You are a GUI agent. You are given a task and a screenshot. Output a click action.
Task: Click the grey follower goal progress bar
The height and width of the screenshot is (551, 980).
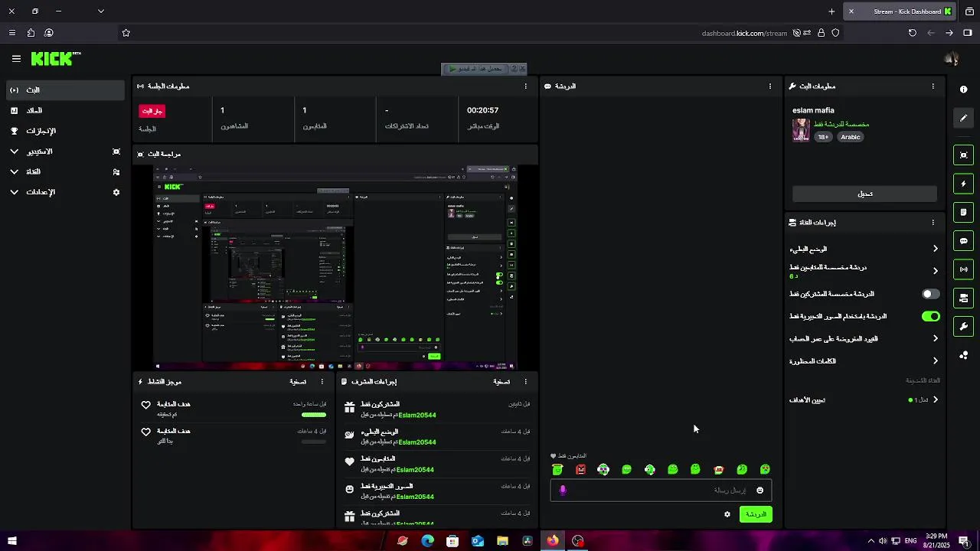(314, 442)
